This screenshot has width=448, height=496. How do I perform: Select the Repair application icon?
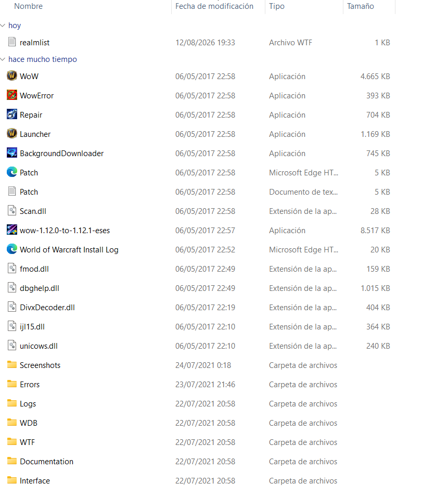(x=11, y=115)
